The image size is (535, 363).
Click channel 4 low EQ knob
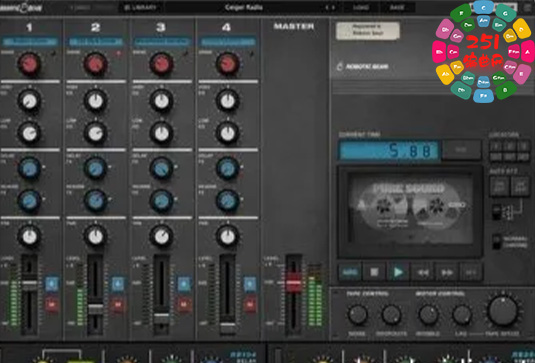tap(228, 133)
